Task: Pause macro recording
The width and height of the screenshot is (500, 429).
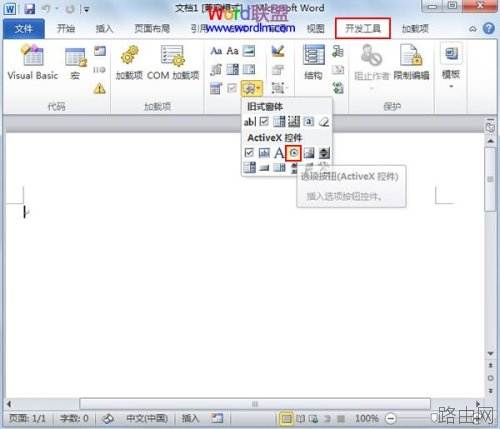Action: [99, 70]
